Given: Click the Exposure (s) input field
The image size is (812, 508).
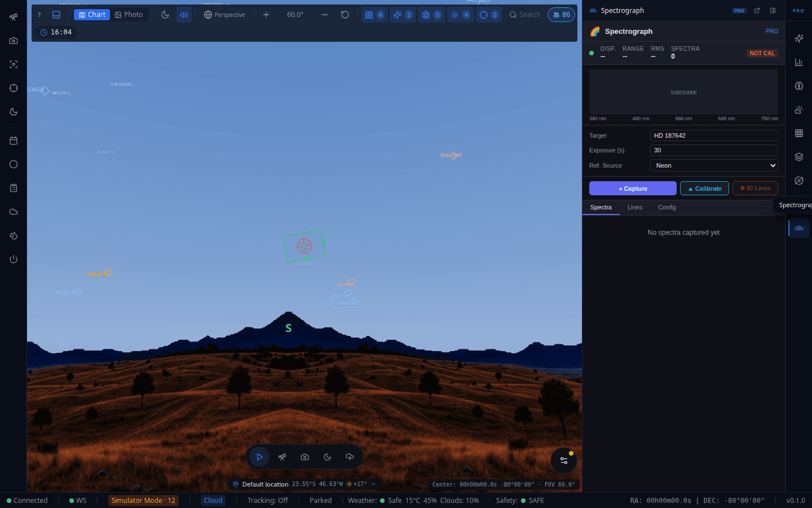Looking at the screenshot, I should point(714,150).
